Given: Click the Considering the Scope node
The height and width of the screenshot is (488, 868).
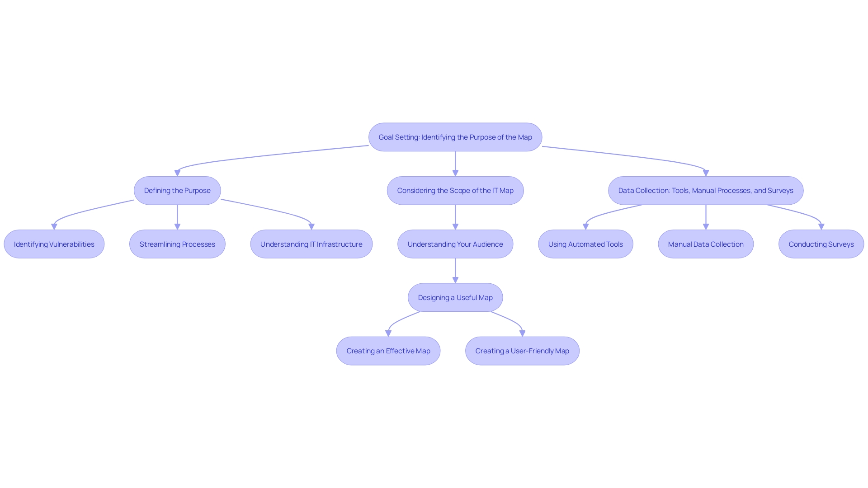Looking at the screenshot, I should pyautogui.click(x=455, y=190).
